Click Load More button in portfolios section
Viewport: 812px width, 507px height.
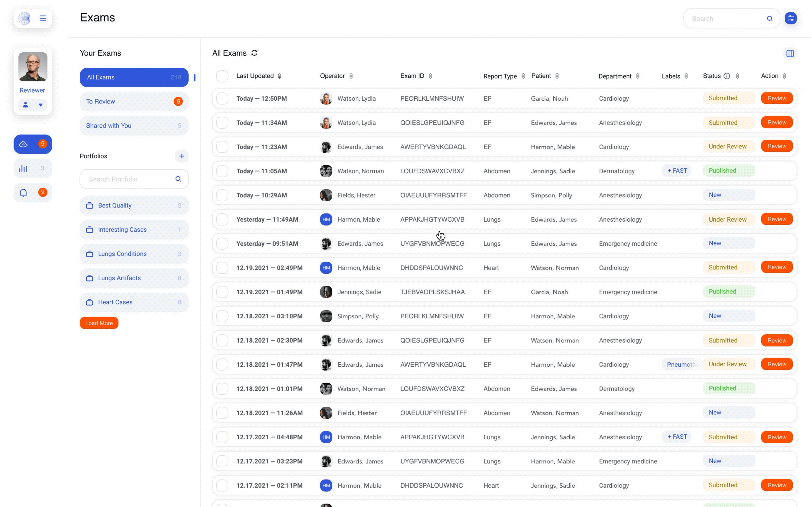click(99, 323)
